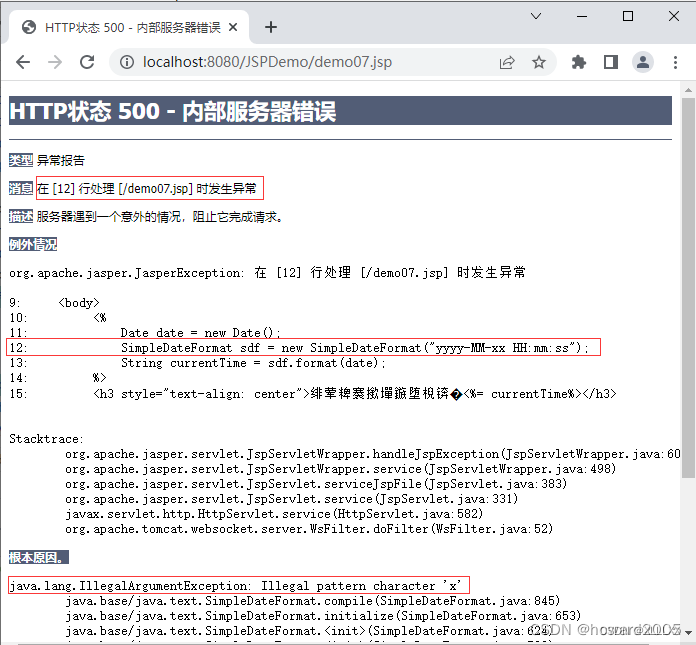Click line 13 String currentTime = sdf.format(date)
Viewport: 696px width, 645px height.
[x=197, y=363]
